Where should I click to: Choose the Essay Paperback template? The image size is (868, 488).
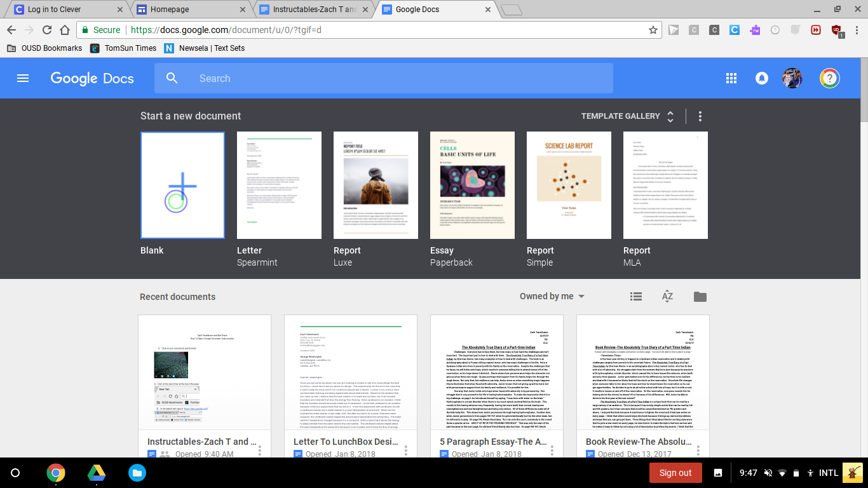[x=472, y=185]
